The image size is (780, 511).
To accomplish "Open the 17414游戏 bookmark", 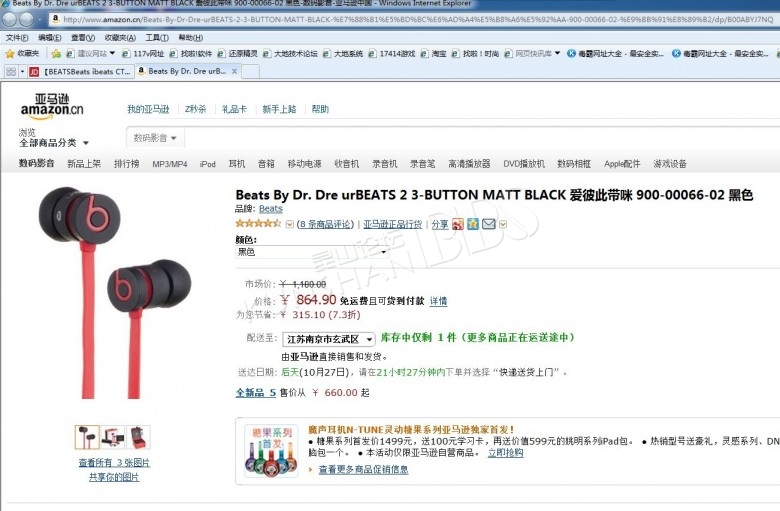I will click(391, 53).
